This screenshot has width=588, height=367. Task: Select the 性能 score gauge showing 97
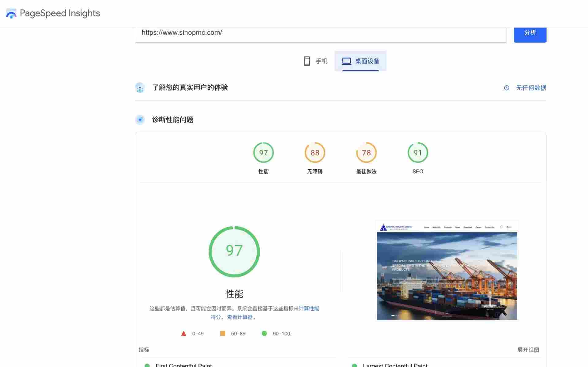tap(263, 153)
